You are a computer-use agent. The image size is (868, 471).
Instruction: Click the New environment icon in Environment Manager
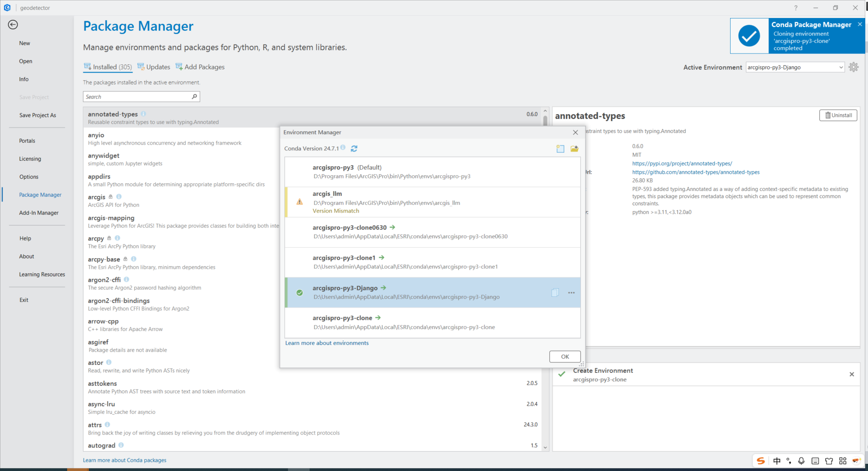point(560,149)
